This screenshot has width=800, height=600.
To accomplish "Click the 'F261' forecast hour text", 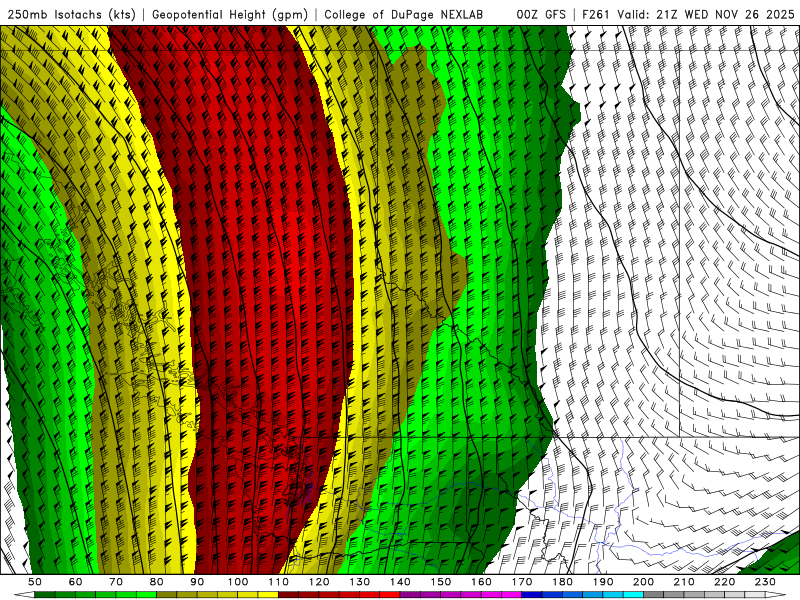I will (596, 15).
